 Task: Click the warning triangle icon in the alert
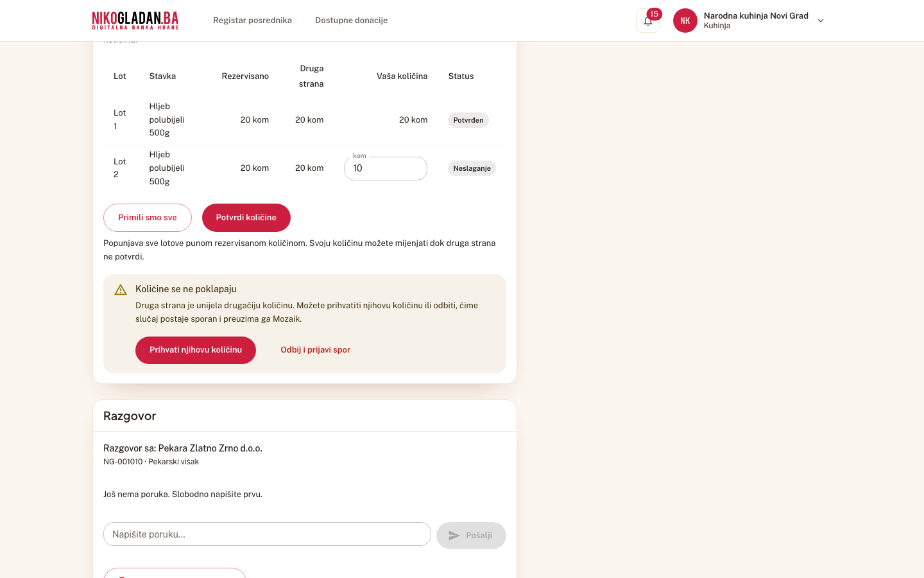pyautogui.click(x=121, y=290)
